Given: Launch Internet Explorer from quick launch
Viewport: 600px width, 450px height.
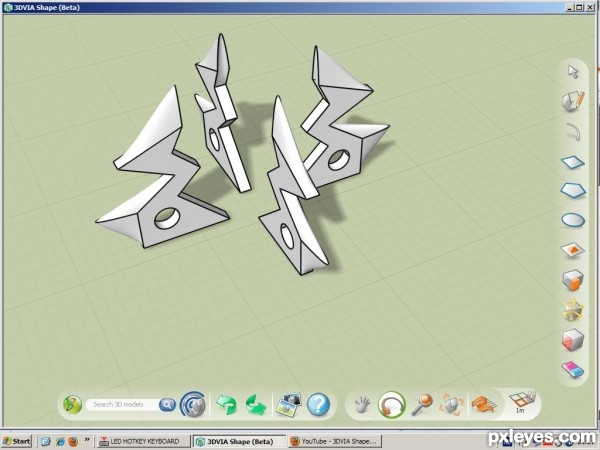Looking at the screenshot, I should click(x=60, y=441).
